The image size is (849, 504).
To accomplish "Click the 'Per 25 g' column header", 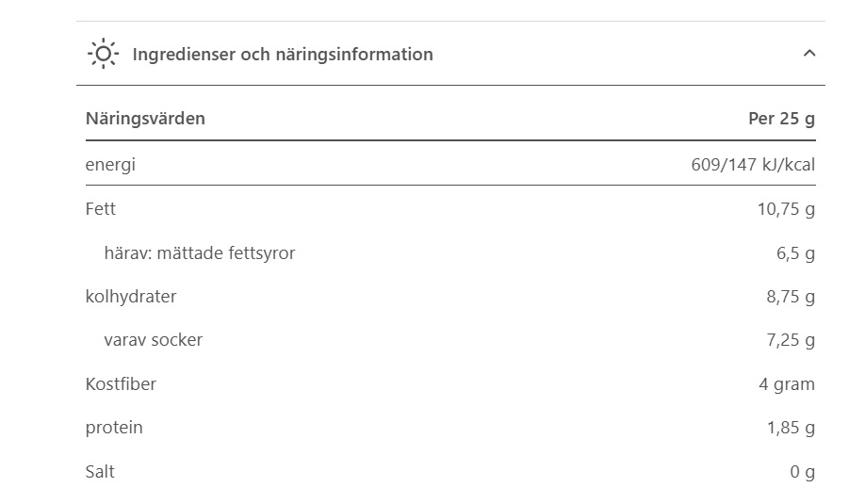I will point(781,119).
